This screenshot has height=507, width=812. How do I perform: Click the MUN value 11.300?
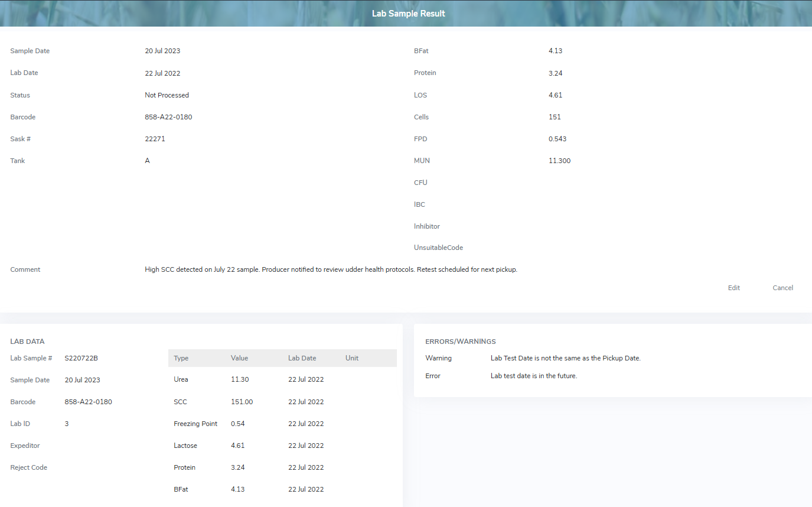pyautogui.click(x=559, y=161)
